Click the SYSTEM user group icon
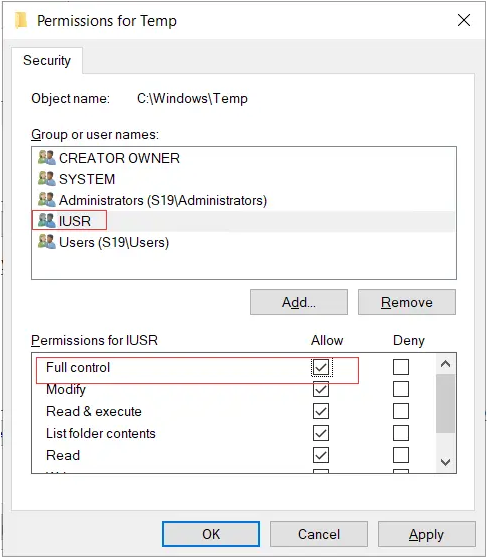 click(46, 179)
